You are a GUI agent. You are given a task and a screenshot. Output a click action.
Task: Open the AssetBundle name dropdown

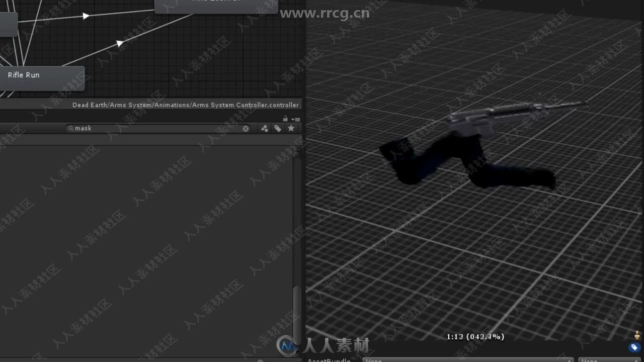[468, 359]
